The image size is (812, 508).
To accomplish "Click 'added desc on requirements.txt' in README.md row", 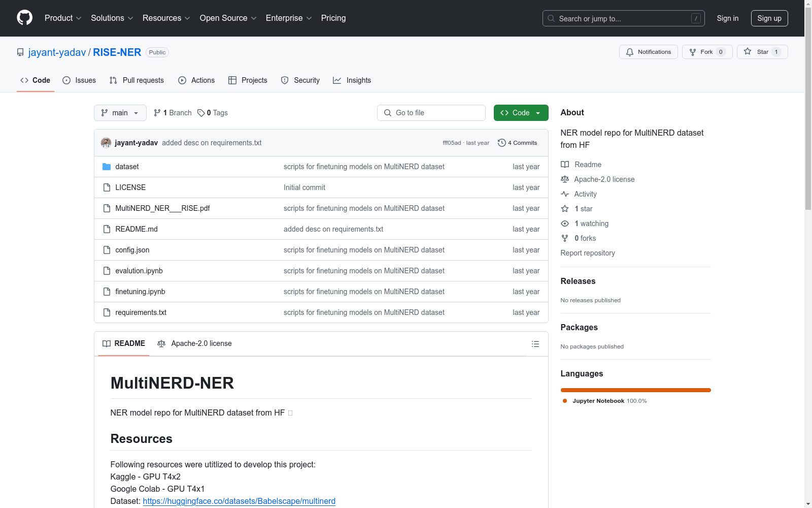I will 333,229.
